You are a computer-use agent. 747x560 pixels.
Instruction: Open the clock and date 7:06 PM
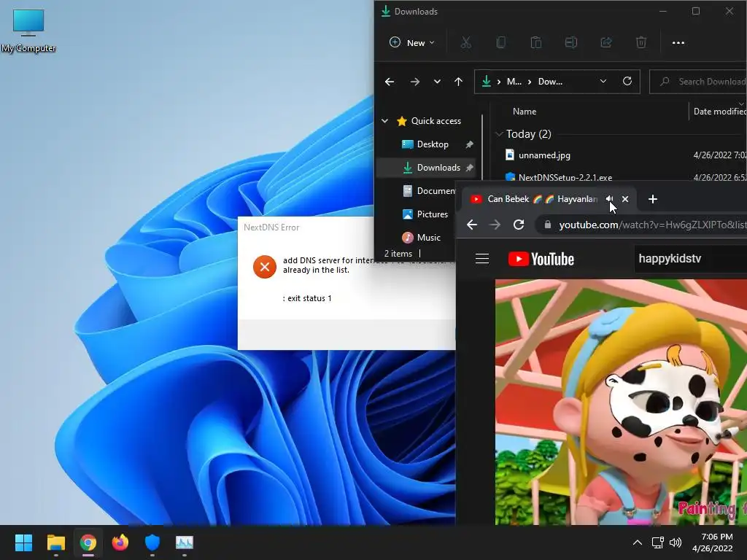pyautogui.click(x=713, y=542)
